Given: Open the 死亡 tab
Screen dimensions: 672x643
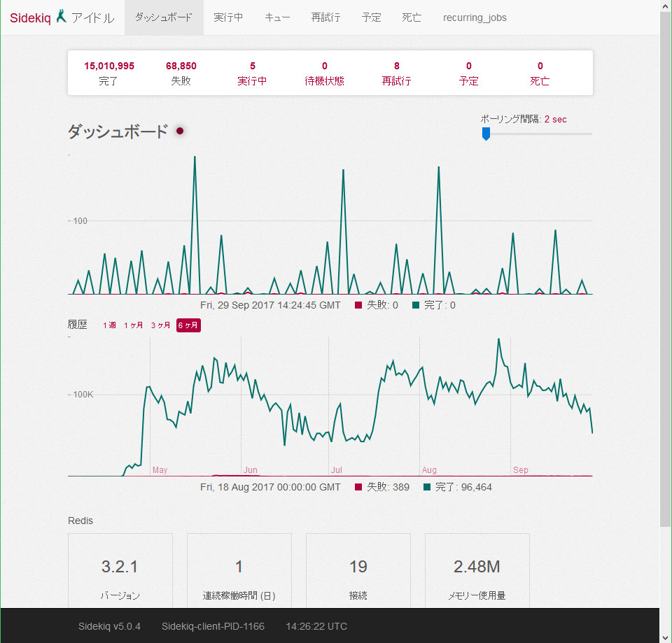Looking at the screenshot, I should (x=412, y=17).
